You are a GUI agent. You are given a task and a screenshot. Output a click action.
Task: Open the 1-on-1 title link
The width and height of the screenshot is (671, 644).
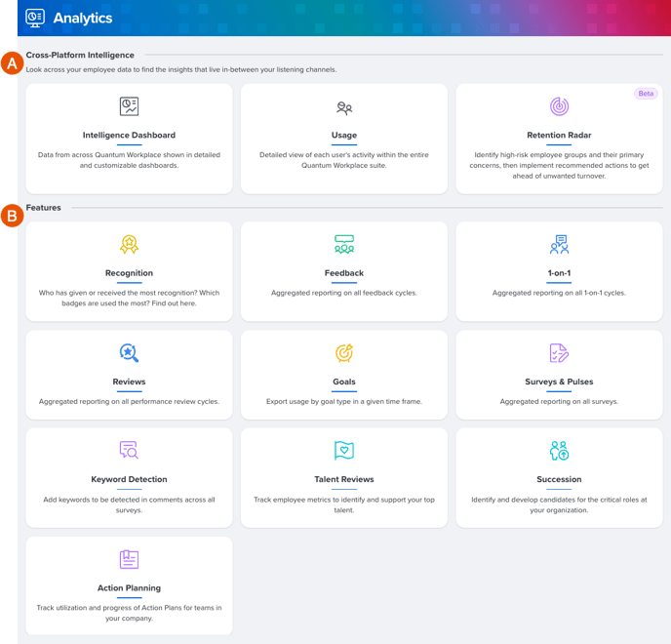tap(559, 273)
